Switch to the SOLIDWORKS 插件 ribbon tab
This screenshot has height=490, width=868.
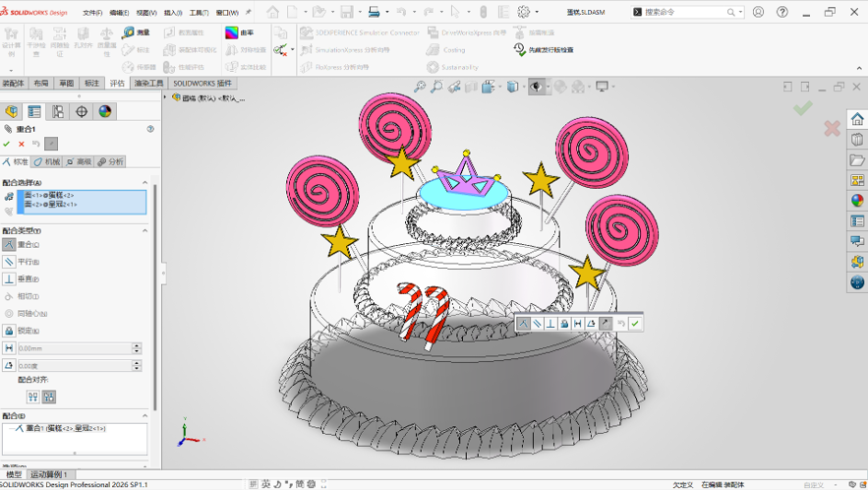tap(203, 84)
